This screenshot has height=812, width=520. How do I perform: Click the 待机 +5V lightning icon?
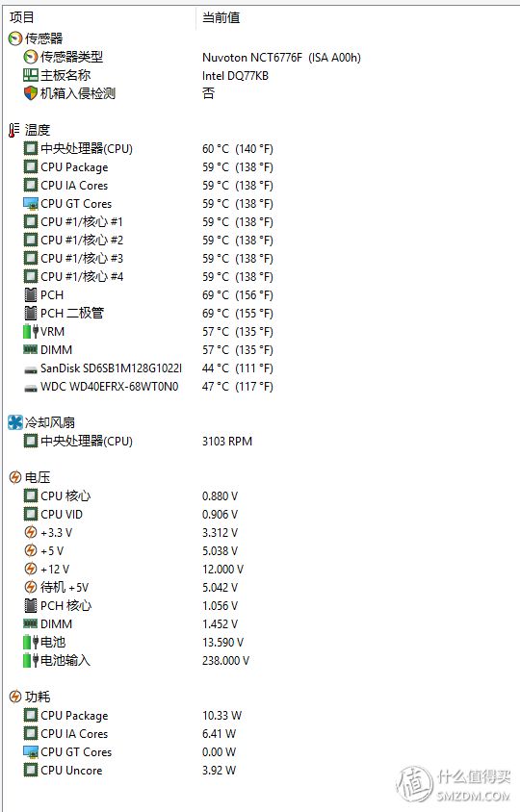click(31, 587)
